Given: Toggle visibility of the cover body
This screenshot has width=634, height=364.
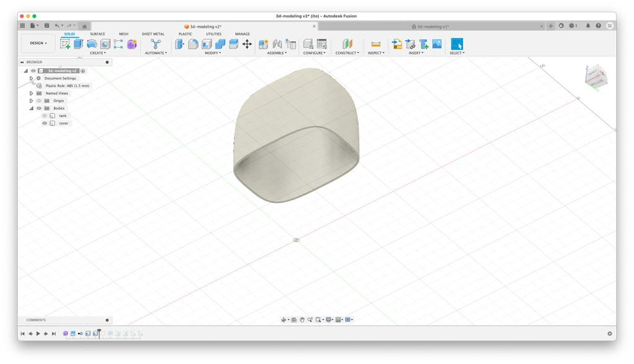Looking at the screenshot, I should pos(45,123).
